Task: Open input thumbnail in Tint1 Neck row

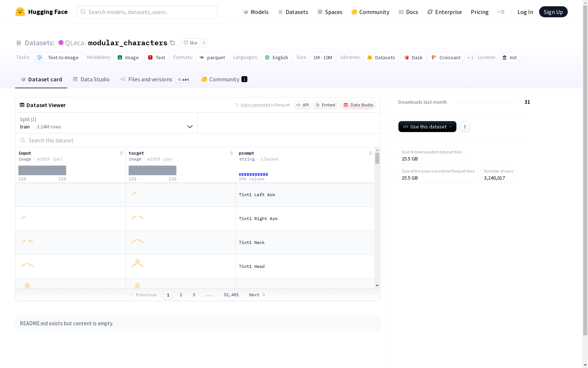Action: tap(27, 241)
